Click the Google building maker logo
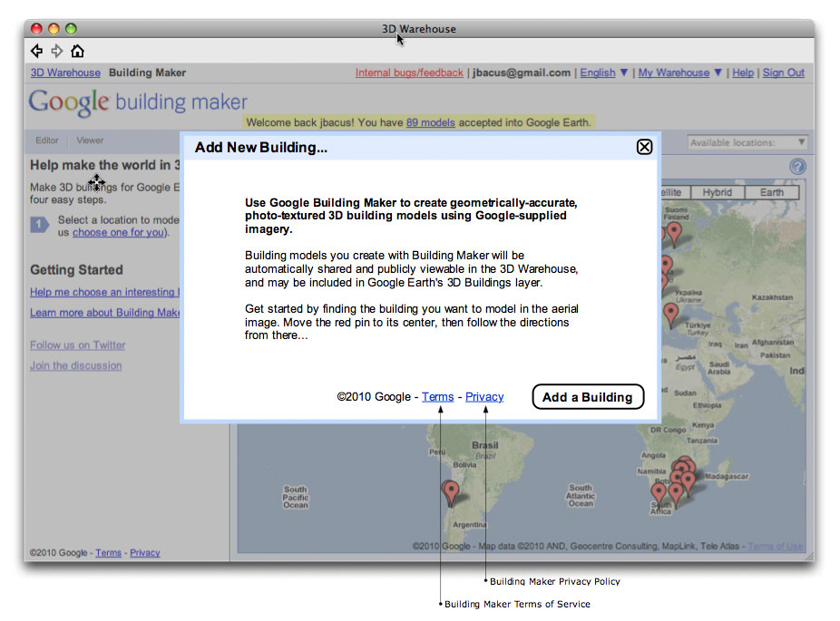Viewport: 840px width, 621px height. click(138, 102)
